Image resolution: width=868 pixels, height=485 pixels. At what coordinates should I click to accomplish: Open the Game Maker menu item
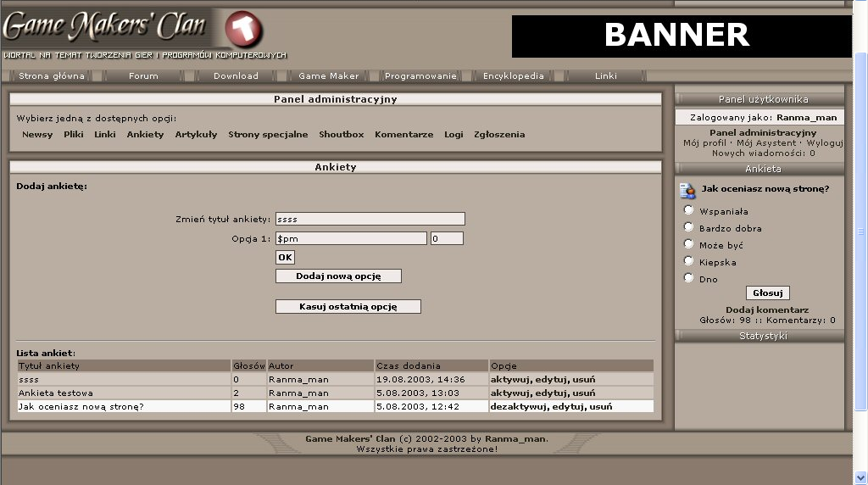pyautogui.click(x=328, y=76)
